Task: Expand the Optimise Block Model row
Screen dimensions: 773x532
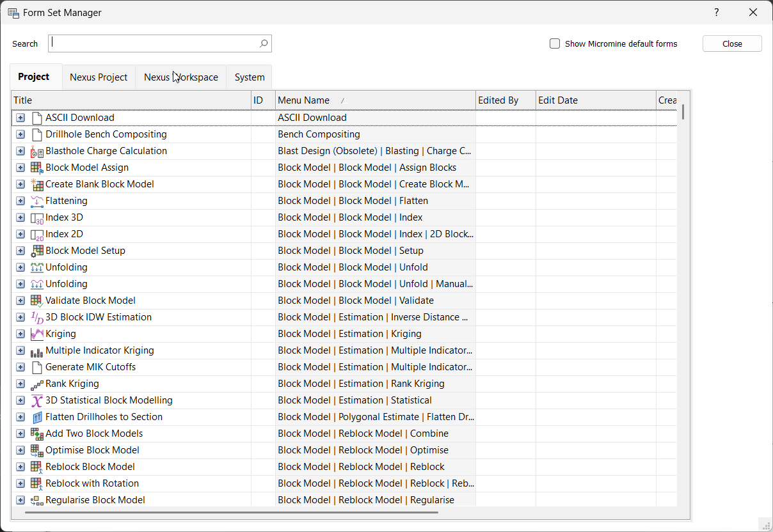Action: coord(20,450)
